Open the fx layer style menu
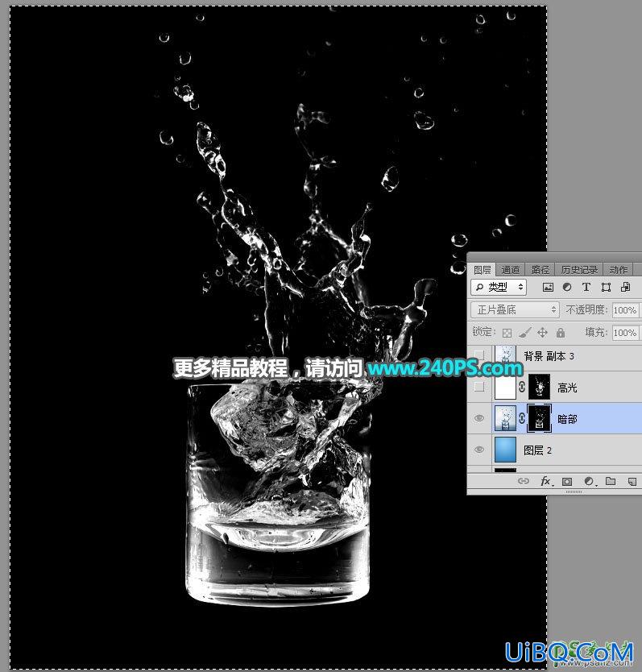 (x=546, y=481)
